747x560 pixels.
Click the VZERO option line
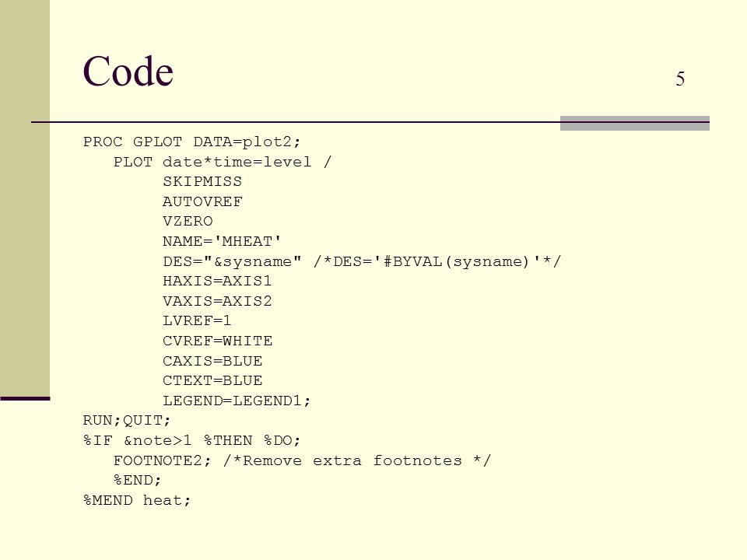[x=188, y=222]
